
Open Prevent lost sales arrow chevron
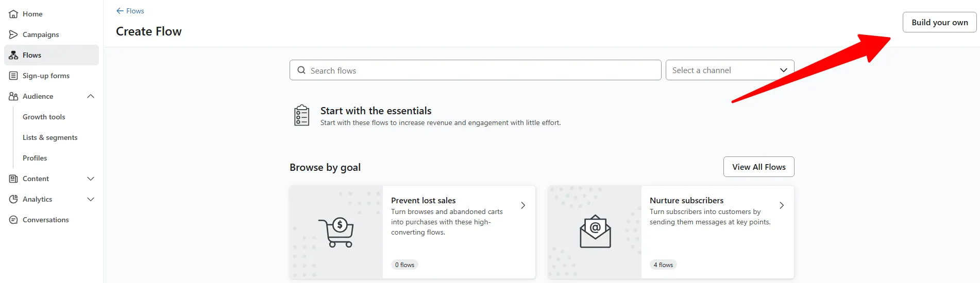[x=523, y=205]
